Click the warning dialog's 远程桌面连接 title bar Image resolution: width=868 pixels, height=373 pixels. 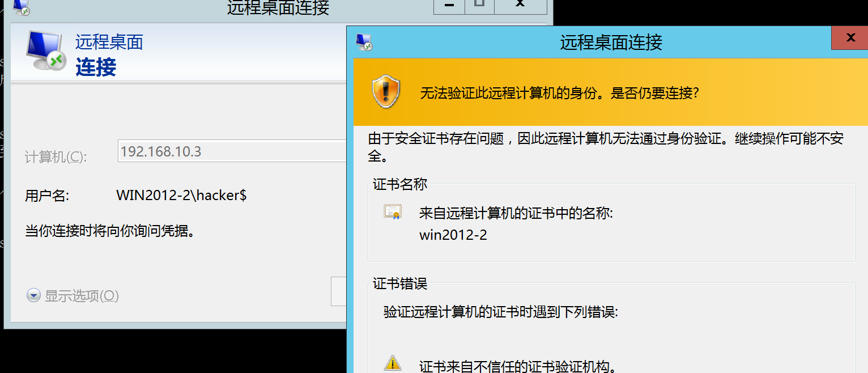pos(611,42)
